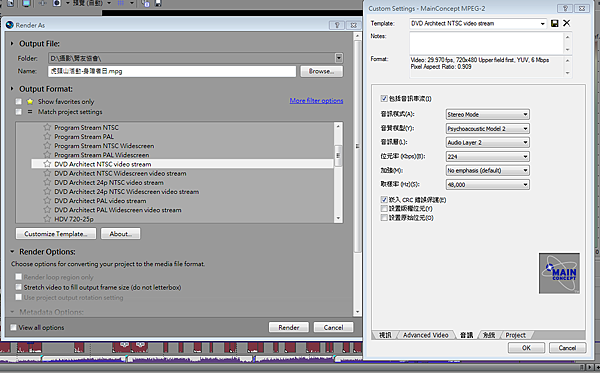Star DVD Architect NTSC Widescreen video stream
The width and height of the screenshot is (600, 373).
click(47, 173)
